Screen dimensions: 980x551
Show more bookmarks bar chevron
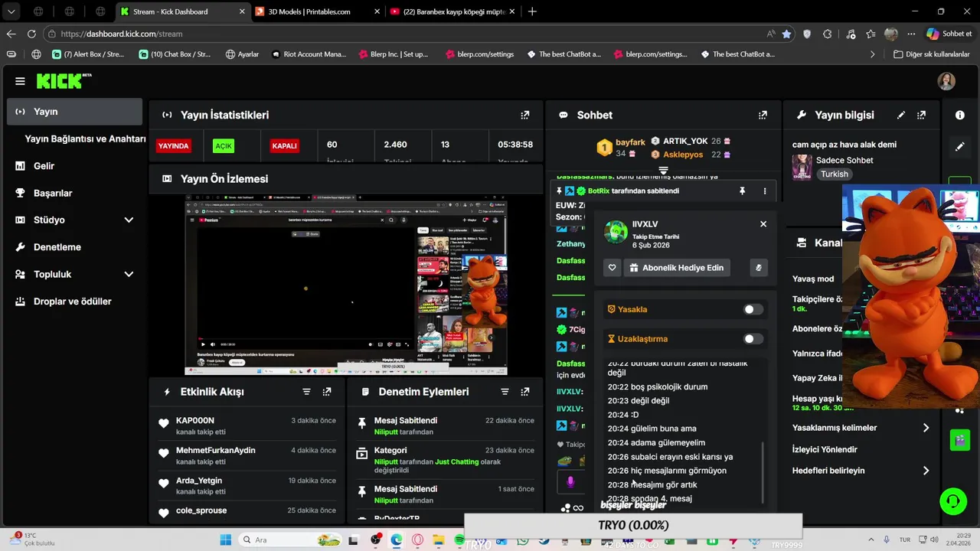pyautogui.click(x=872, y=54)
